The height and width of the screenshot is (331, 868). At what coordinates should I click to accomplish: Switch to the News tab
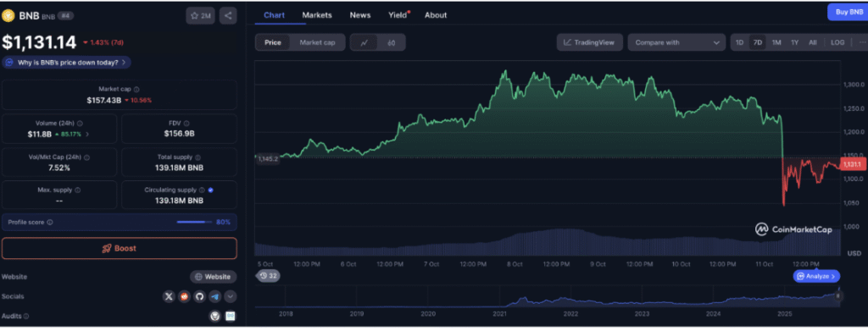pyautogui.click(x=360, y=15)
